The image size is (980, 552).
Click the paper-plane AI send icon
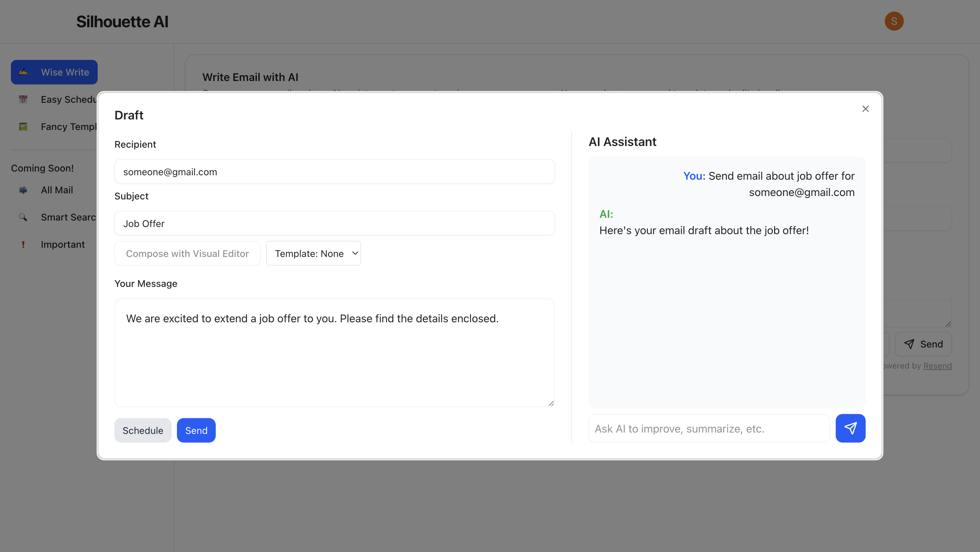click(850, 428)
